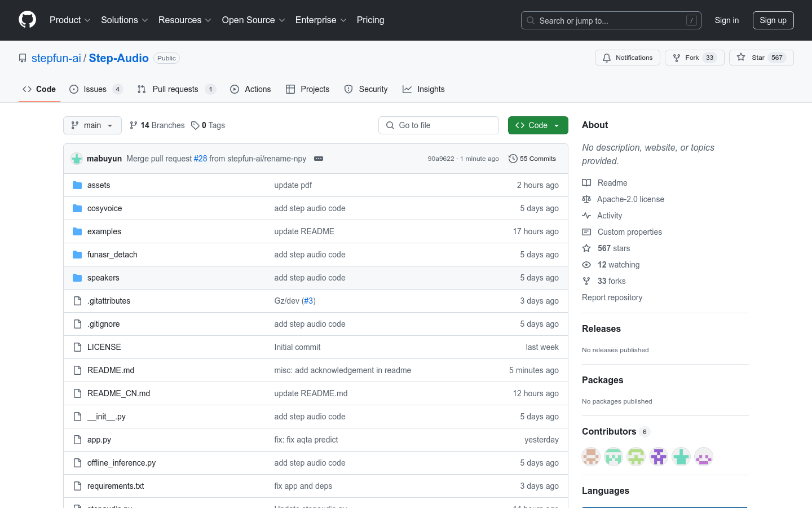
Task: Click the book icon beside Readme
Action: pos(586,183)
